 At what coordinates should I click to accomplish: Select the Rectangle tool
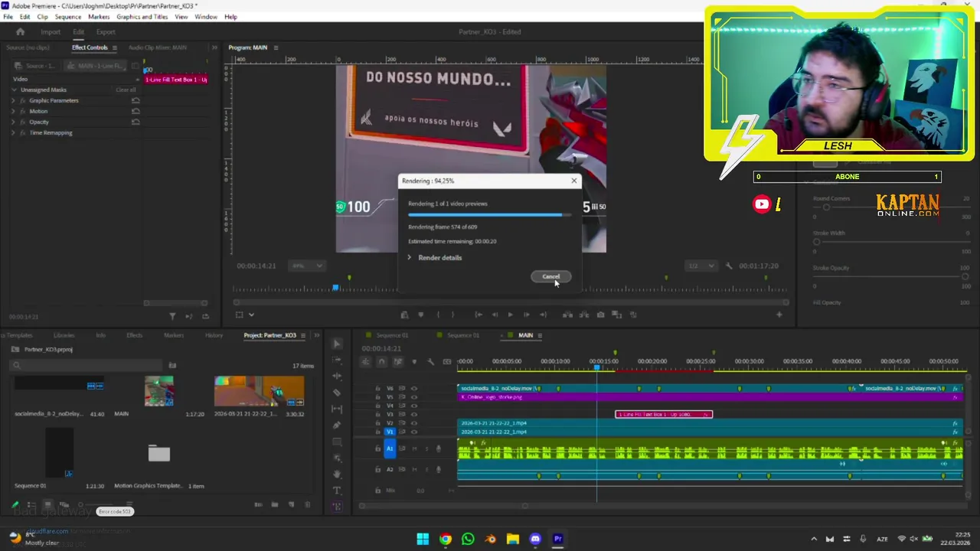click(337, 442)
